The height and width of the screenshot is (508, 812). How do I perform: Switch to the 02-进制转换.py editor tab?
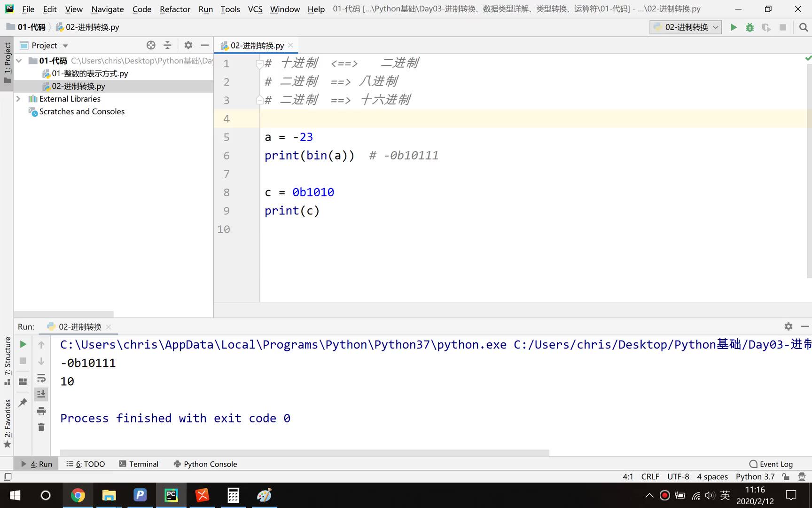257,45
